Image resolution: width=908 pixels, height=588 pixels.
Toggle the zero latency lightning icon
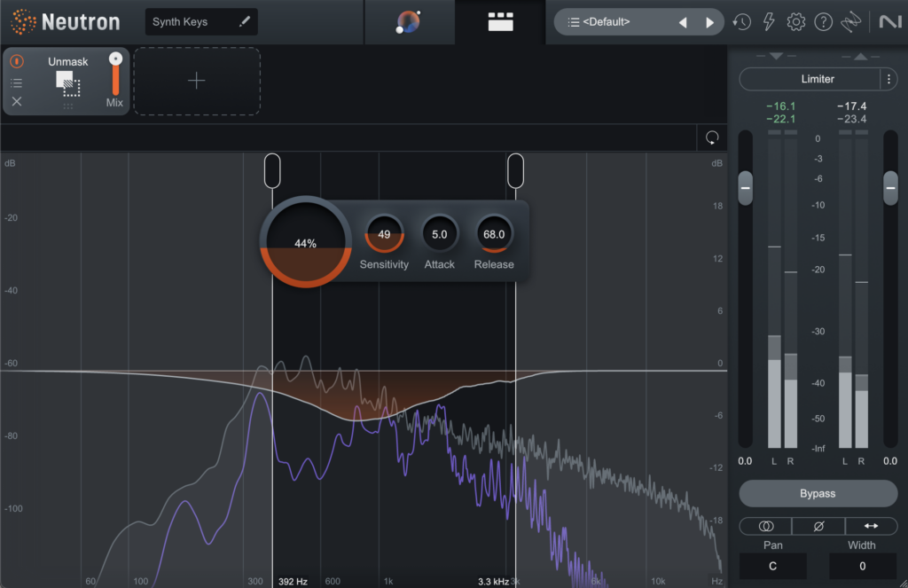pyautogui.click(x=769, y=22)
